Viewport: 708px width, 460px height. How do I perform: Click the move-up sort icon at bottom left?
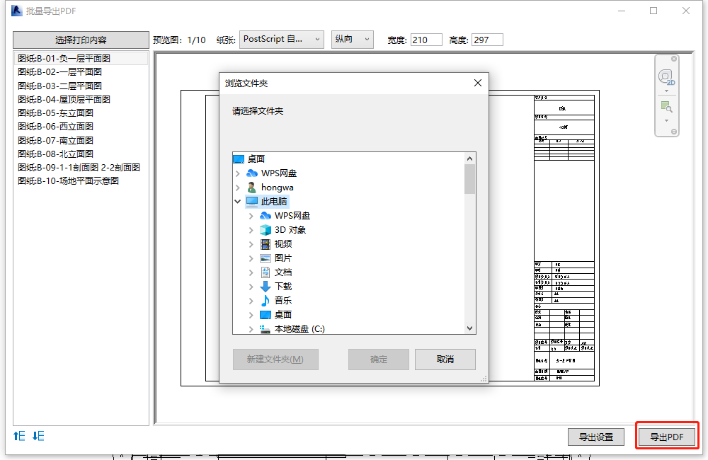tap(19, 436)
